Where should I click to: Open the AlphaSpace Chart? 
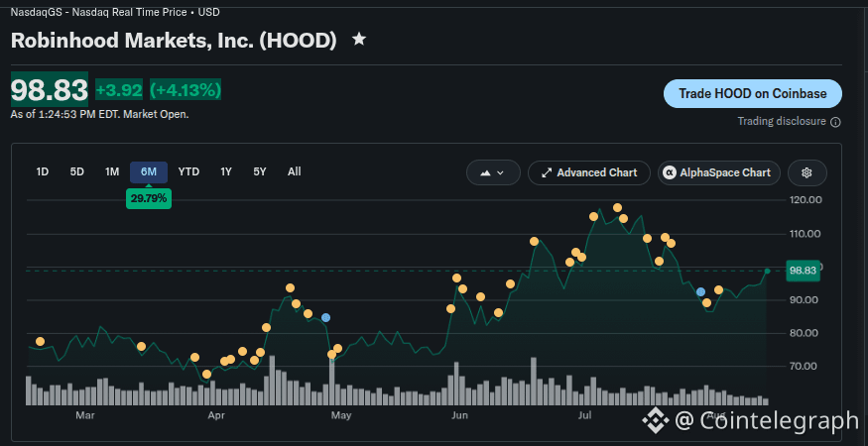click(718, 172)
